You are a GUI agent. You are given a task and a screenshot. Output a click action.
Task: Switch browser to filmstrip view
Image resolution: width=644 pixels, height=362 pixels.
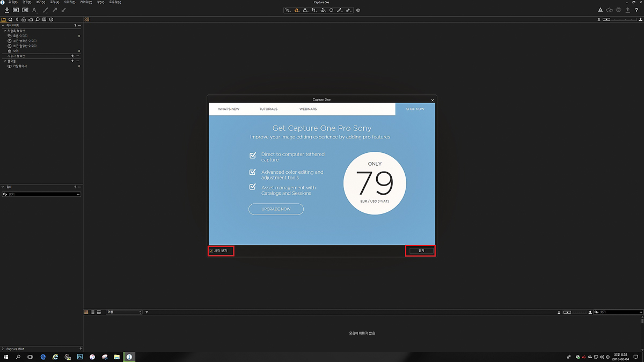99,312
